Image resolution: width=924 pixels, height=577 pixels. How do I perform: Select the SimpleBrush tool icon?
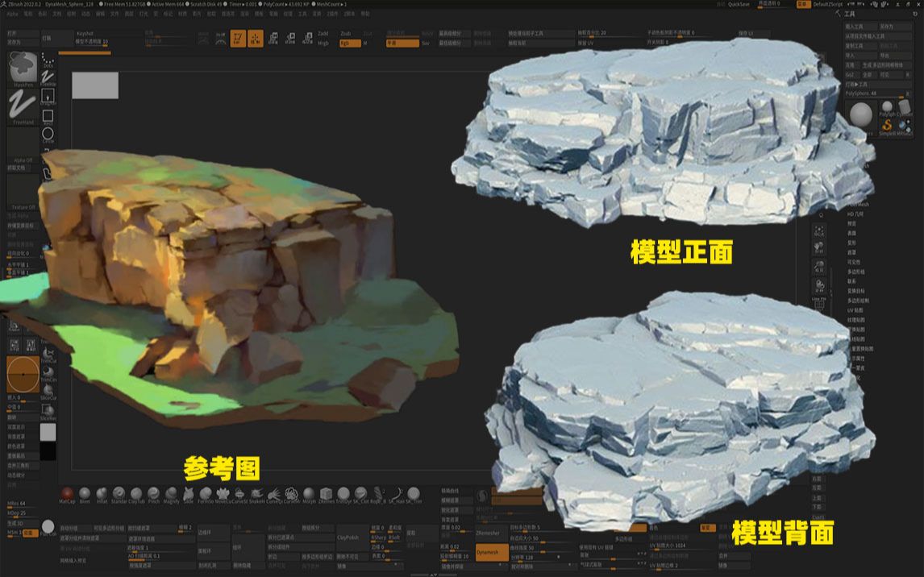(x=887, y=126)
